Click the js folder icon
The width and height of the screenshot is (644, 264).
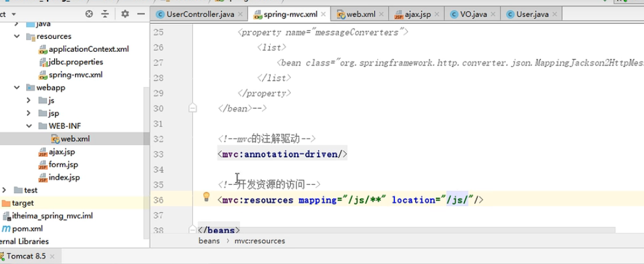43,100
